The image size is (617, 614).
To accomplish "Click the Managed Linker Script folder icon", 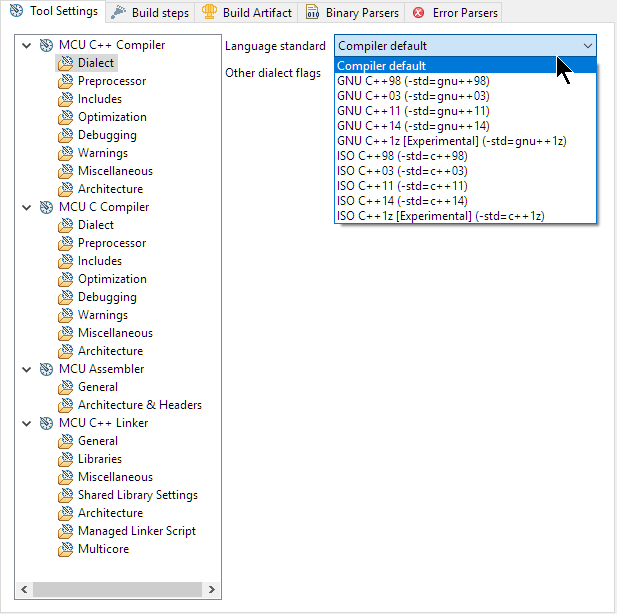I will [65, 531].
